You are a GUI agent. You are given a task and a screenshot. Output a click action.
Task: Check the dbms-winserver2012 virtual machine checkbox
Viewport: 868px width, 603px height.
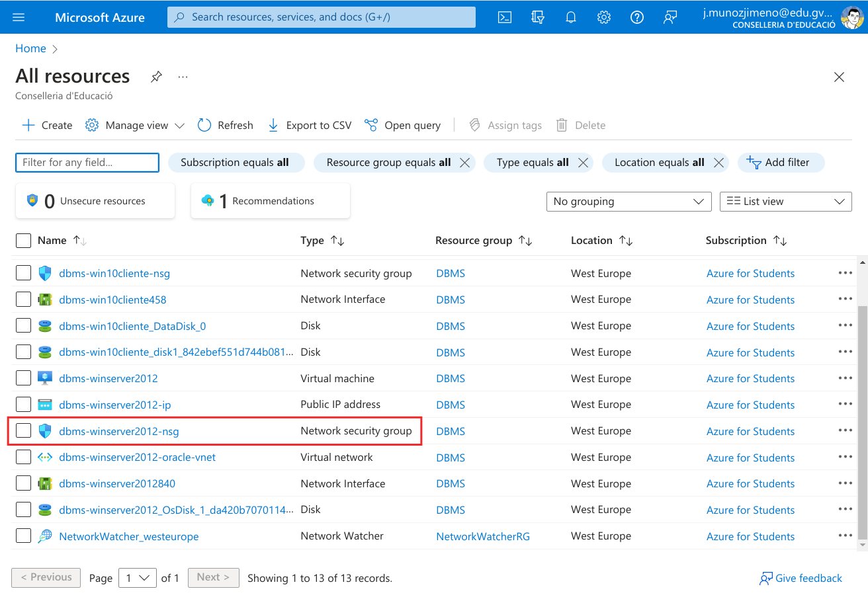pyautogui.click(x=23, y=378)
